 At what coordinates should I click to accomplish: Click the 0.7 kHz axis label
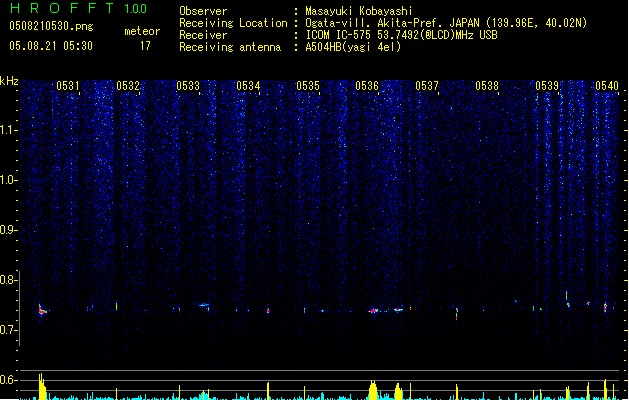point(9,330)
